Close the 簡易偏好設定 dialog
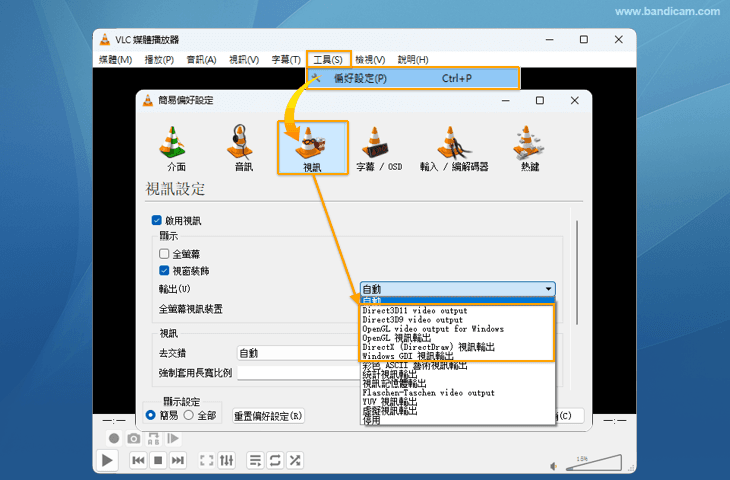The height and width of the screenshot is (480, 730). [575, 100]
